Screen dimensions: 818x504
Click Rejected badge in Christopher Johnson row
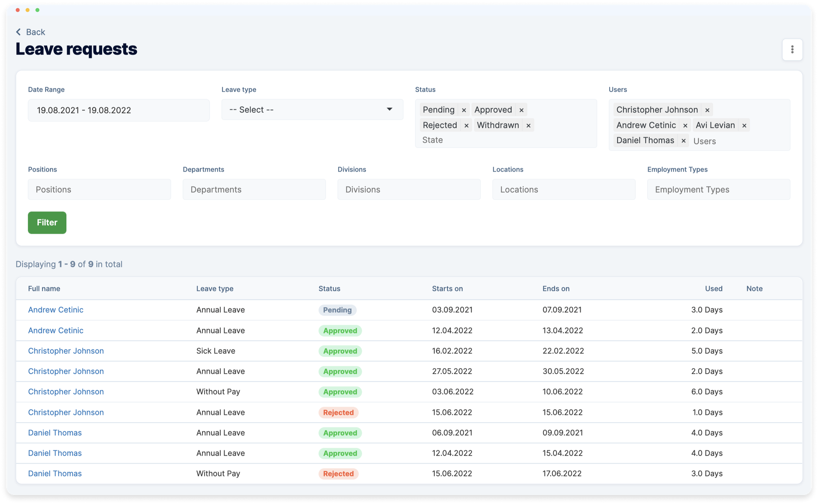point(338,412)
